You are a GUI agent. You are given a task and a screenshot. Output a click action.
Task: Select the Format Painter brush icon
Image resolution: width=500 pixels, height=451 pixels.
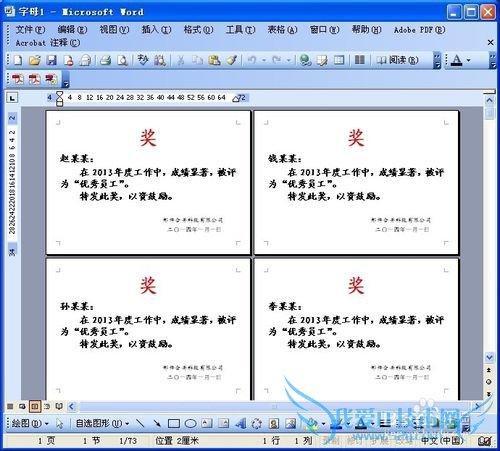click(231, 60)
